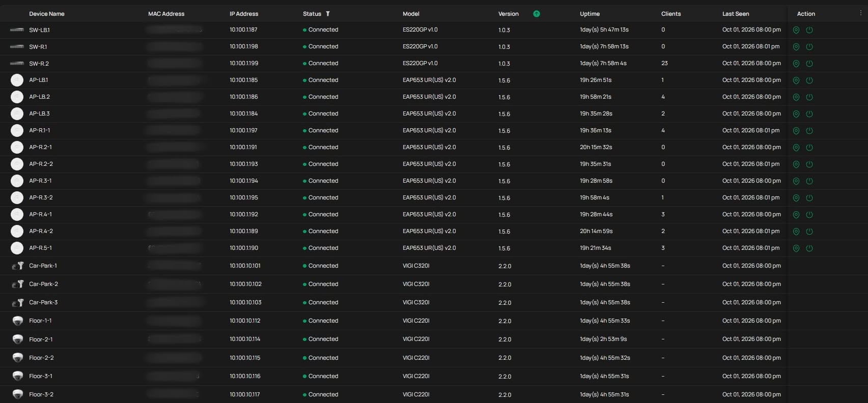Click the Last Seen column header
This screenshot has height=403, width=868.
[736, 14]
